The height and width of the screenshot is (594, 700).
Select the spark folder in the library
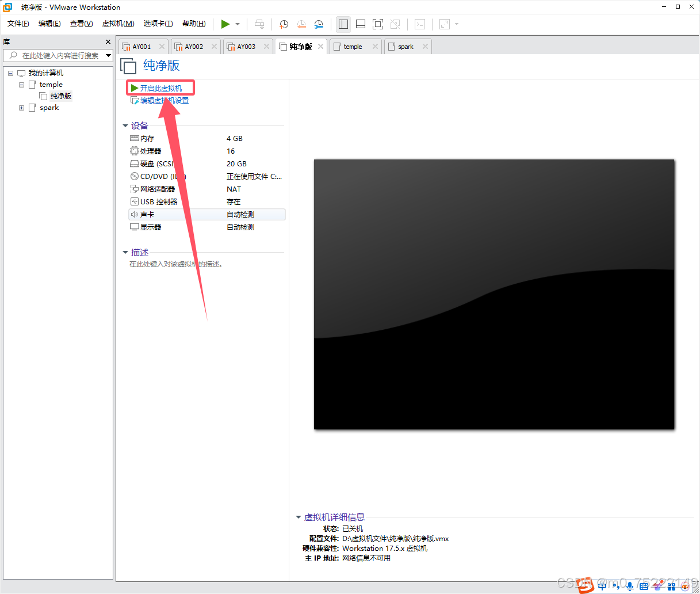point(49,108)
